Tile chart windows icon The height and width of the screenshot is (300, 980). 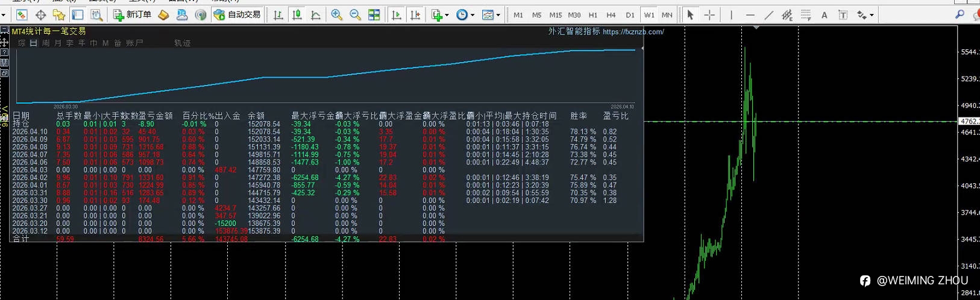[374, 15]
